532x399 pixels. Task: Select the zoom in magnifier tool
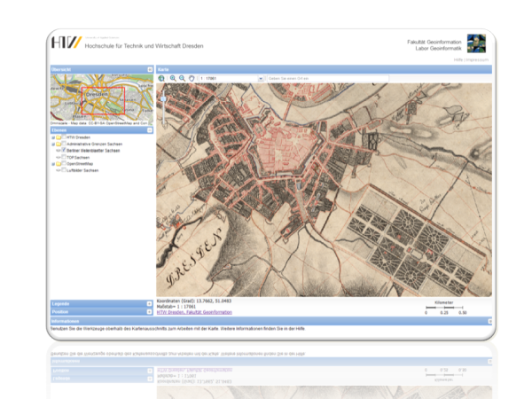(x=173, y=78)
